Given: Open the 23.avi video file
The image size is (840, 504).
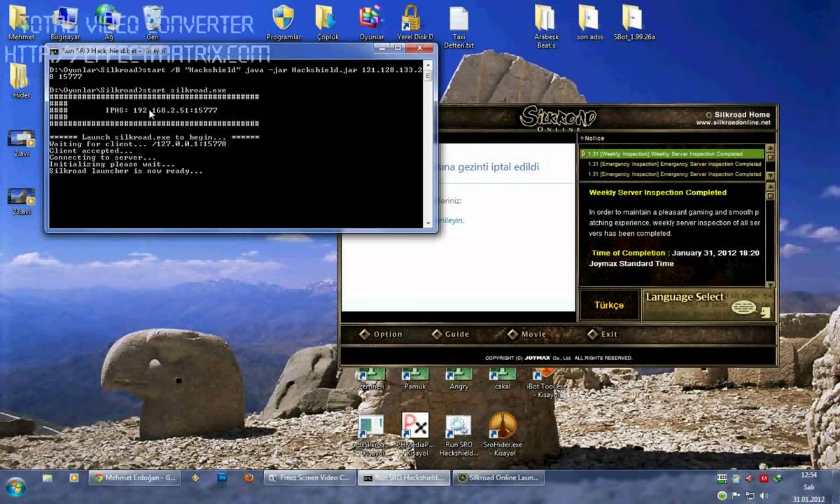Looking at the screenshot, I should tap(21, 201).
